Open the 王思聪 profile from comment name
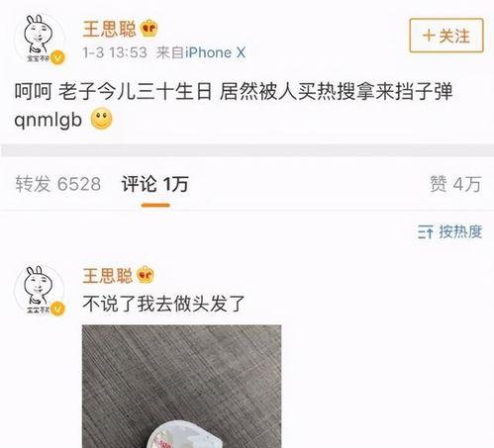494x448 pixels. (107, 275)
